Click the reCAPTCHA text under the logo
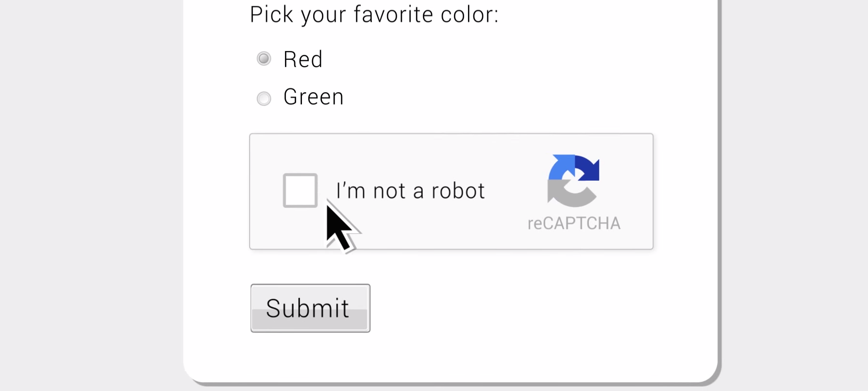This screenshot has width=868, height=391. (574, 223)
